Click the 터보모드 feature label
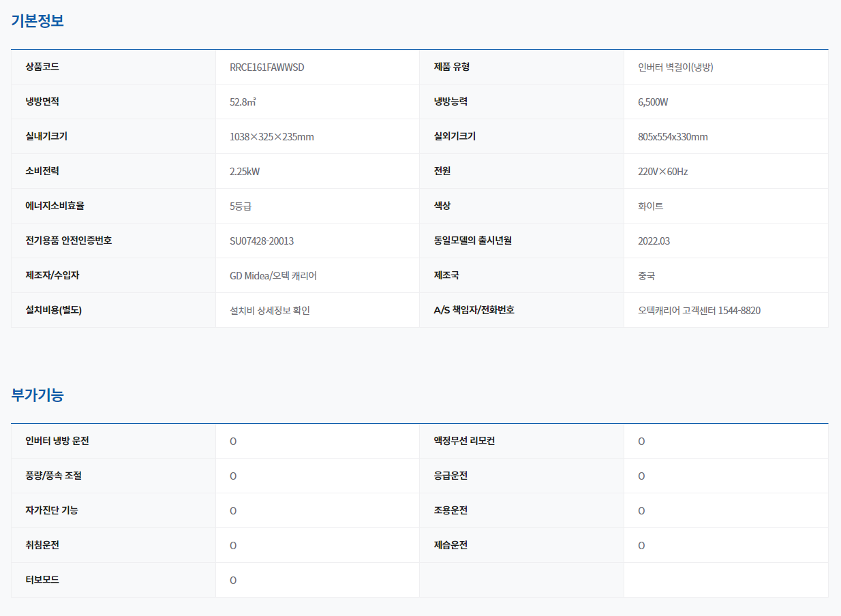The width and height of the screenshot is (841, 616). [42, 580]
